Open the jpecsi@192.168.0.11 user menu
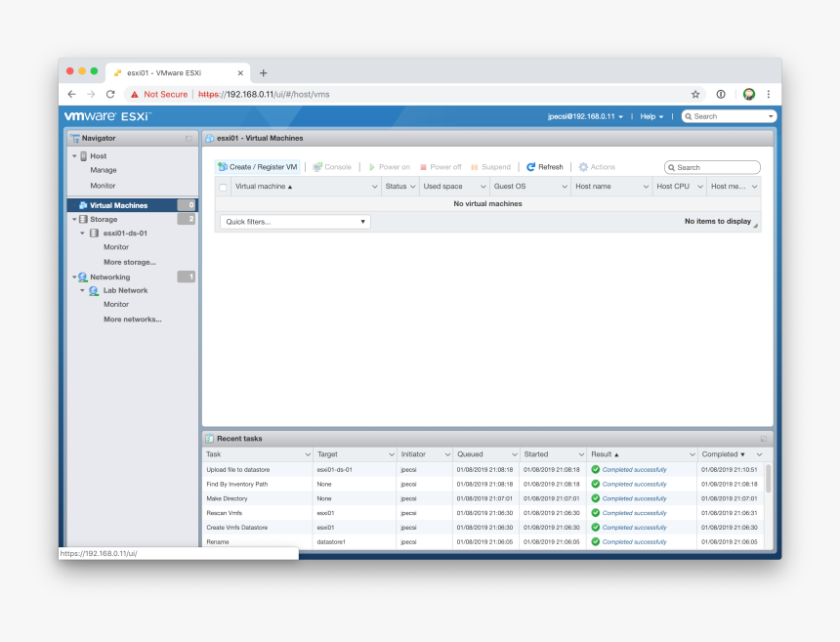This screenshot has width=840, height=642. coord(585,116)
